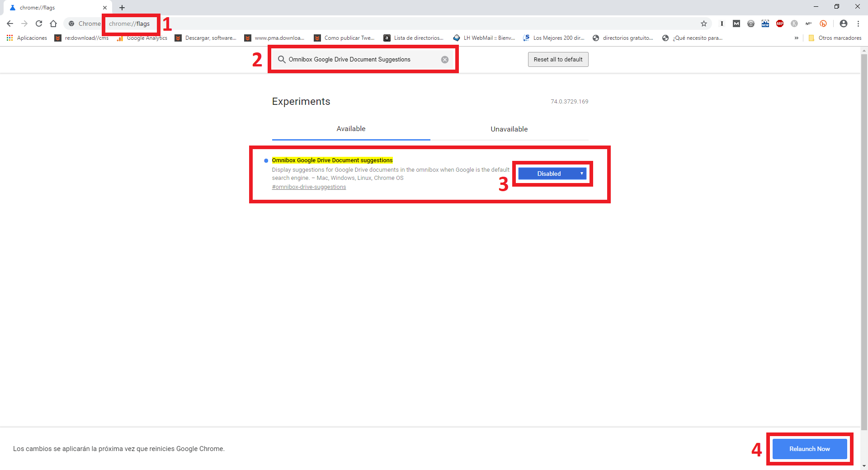Show hidden bookmarks with the double chevron
Image resolution: width=868 pixels, height=470 pixels.
[x=797, y=38]
